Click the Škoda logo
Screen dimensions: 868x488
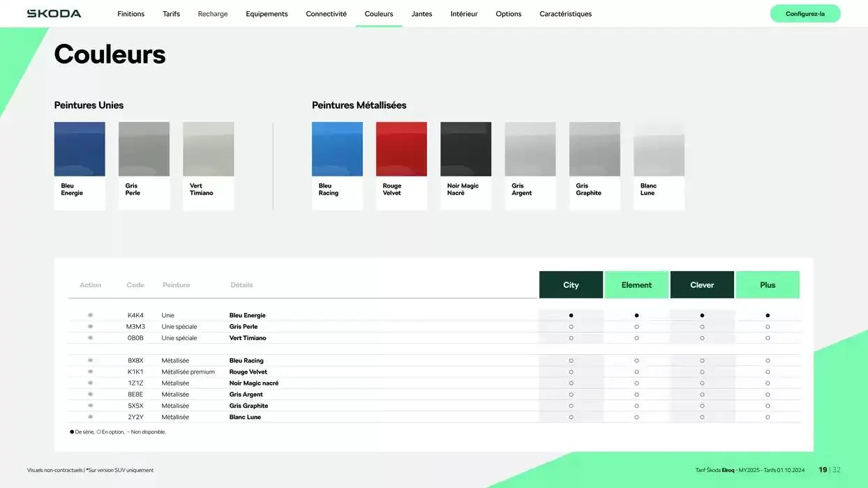pos(54,13)
